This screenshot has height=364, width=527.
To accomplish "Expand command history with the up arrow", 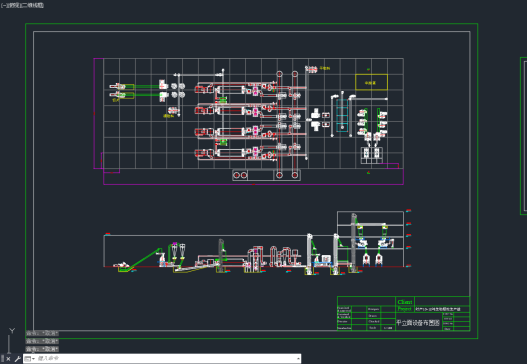I will (x=298, y=359).
